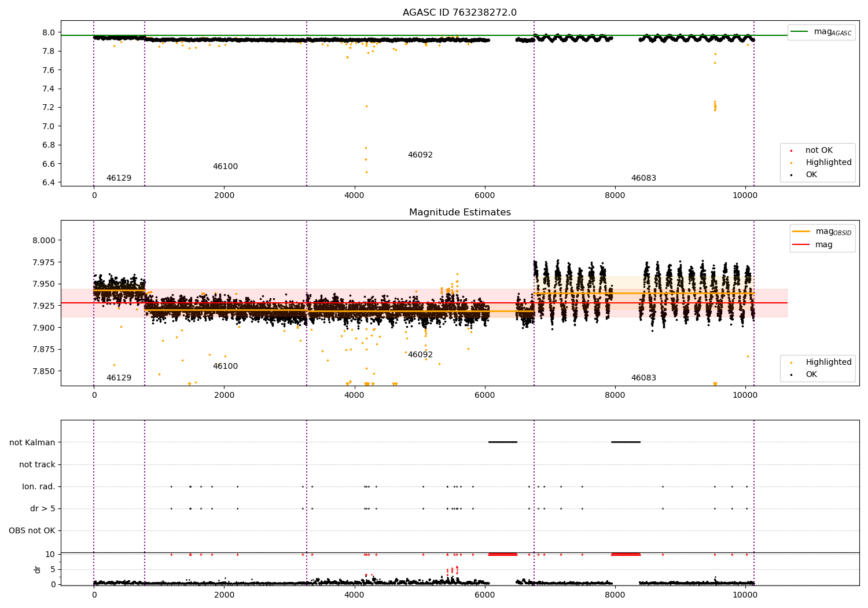Click the "dr > 5" axis label
The width and height of the screenshot is (868, 608).
click(x=43, y=509)
